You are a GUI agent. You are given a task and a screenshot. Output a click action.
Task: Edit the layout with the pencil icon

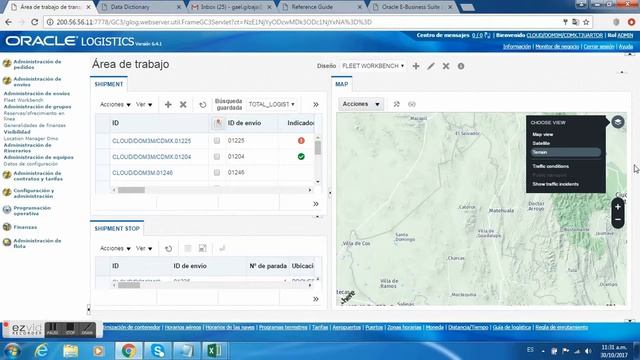431,66
